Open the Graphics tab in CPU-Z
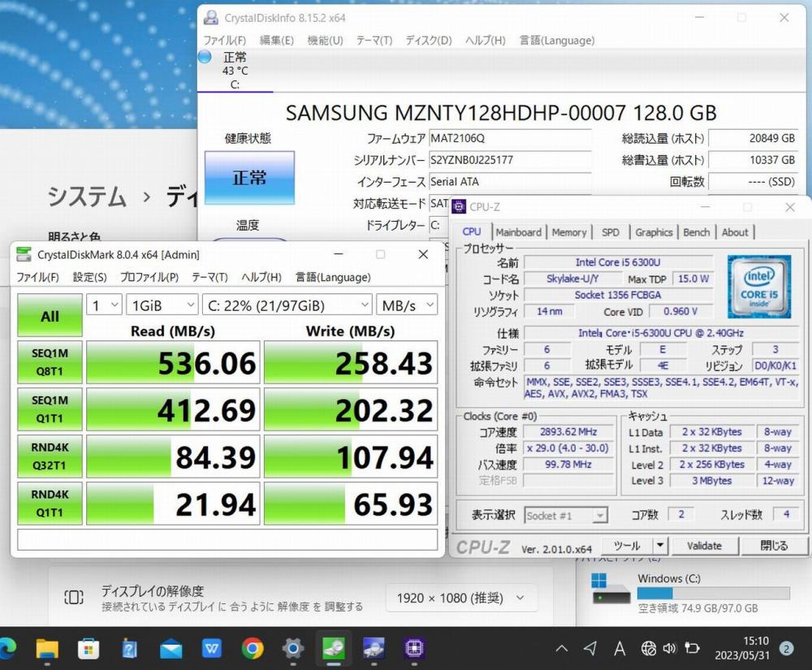Screen dimensions: 812x670 [654, 232]
